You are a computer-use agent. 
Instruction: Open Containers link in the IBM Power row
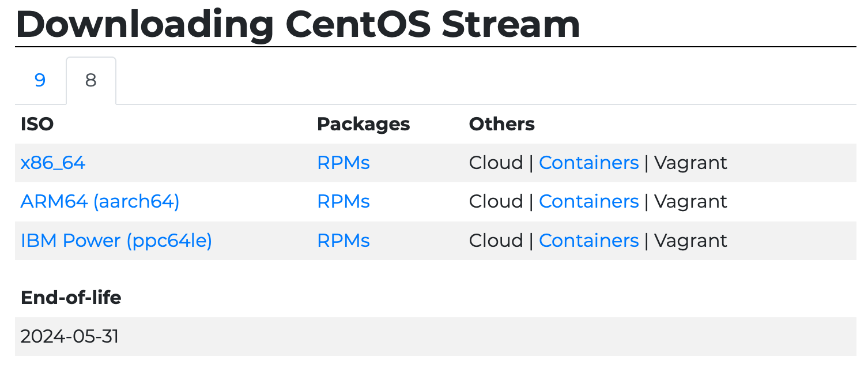click(x=588, y=241)
